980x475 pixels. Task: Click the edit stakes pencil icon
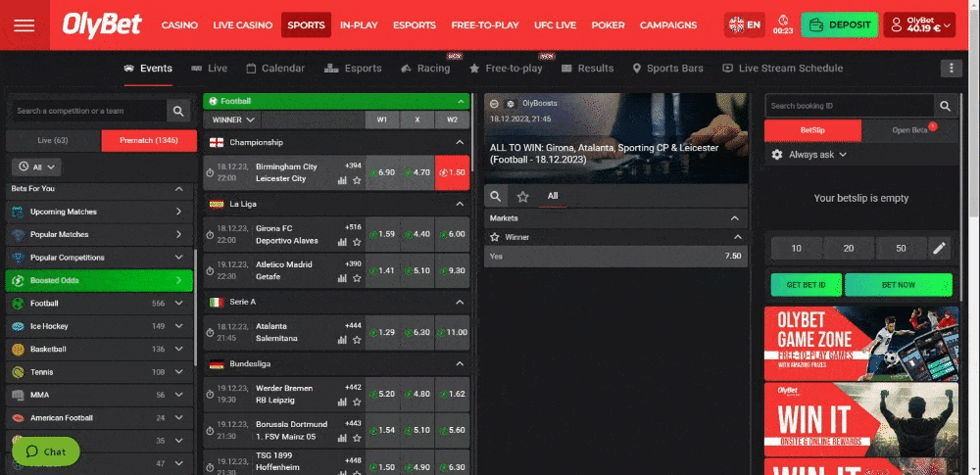(x=940, y=249)
